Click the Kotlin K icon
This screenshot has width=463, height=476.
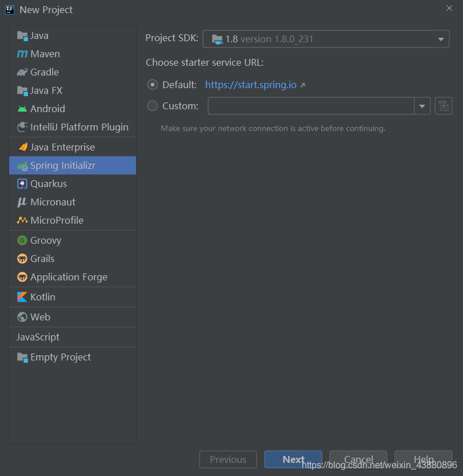click(22, 297)
